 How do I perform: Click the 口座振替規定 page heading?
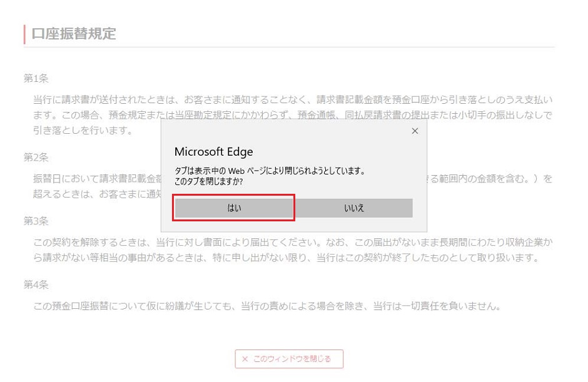coord(74,34)
